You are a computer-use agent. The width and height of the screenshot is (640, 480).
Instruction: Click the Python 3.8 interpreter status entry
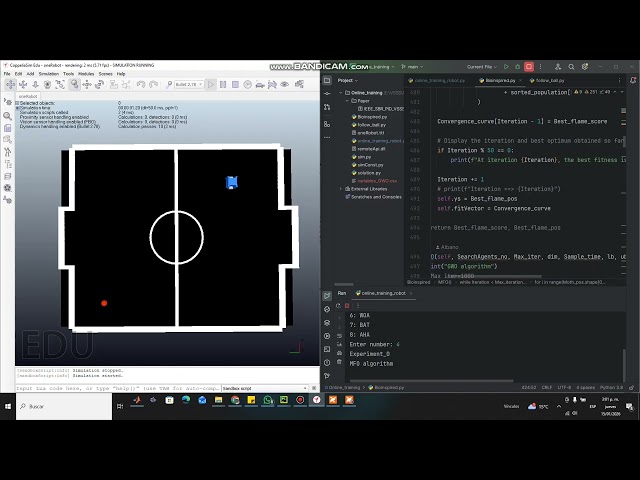pyautogui.click(x=611, y=387)
